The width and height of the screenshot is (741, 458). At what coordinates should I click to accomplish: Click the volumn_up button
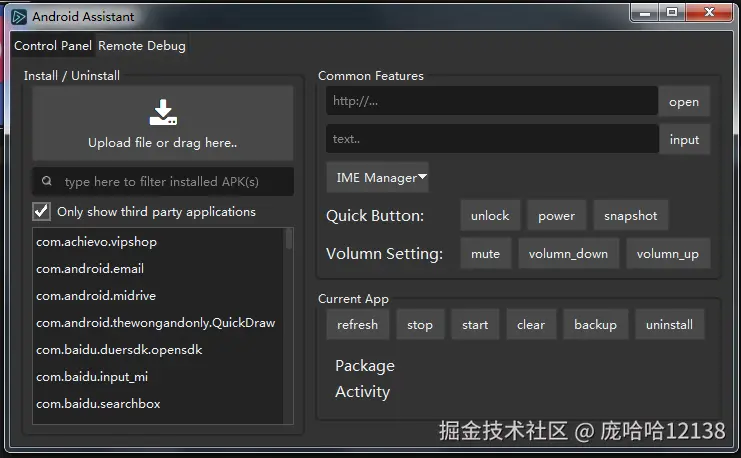(x=668, y=254)
